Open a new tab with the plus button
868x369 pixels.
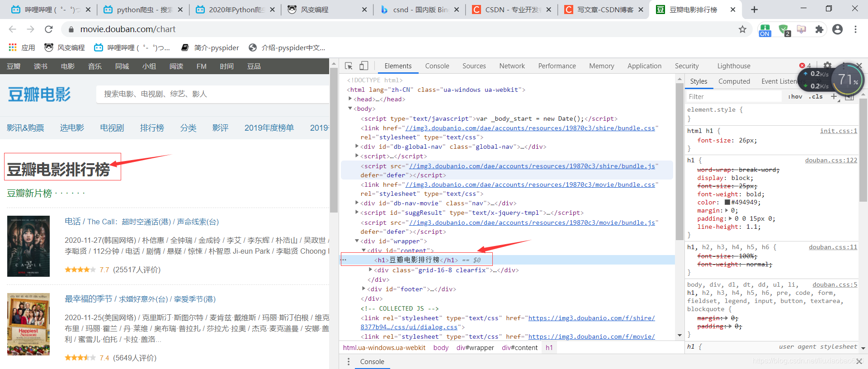coord(754,9)
